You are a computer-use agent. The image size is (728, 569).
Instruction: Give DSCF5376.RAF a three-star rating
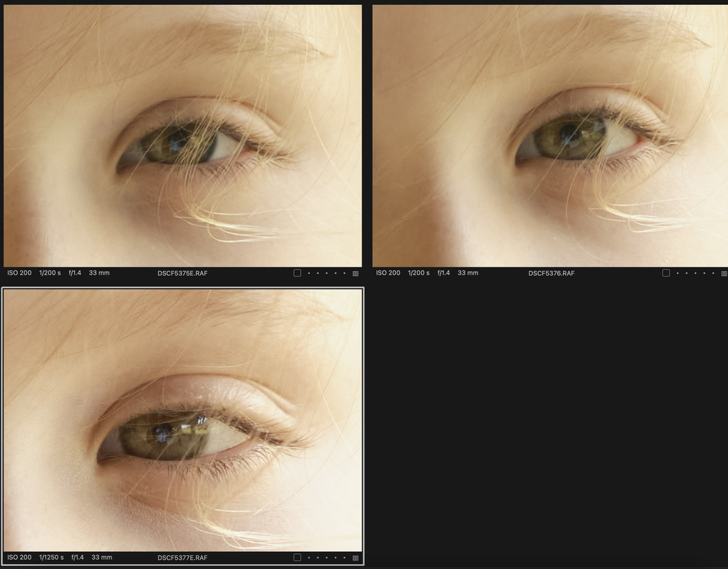pyautogui.click(x=695, y=273)
